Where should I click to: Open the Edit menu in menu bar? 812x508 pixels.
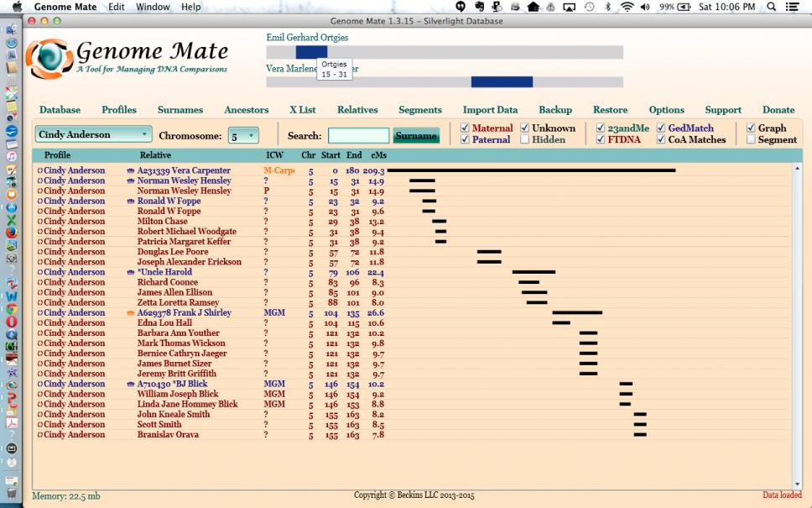116,7
